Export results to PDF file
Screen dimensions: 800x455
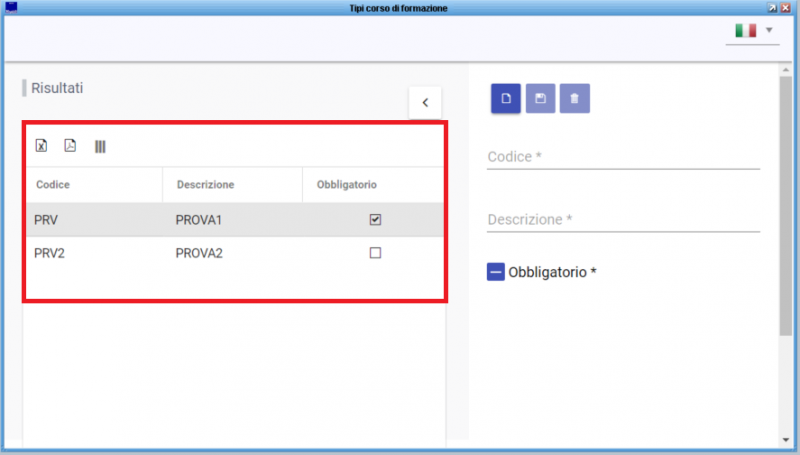70,145
